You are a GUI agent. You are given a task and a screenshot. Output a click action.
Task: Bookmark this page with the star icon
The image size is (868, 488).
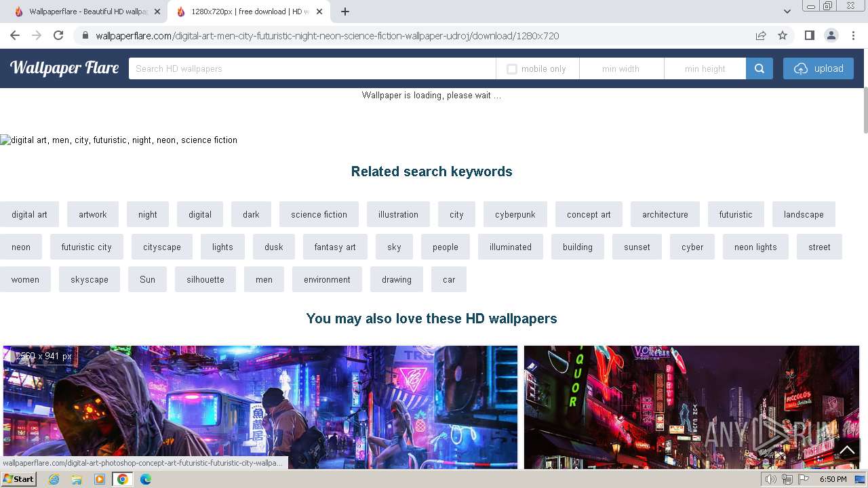pyautogui.click(x=783, y=36)
